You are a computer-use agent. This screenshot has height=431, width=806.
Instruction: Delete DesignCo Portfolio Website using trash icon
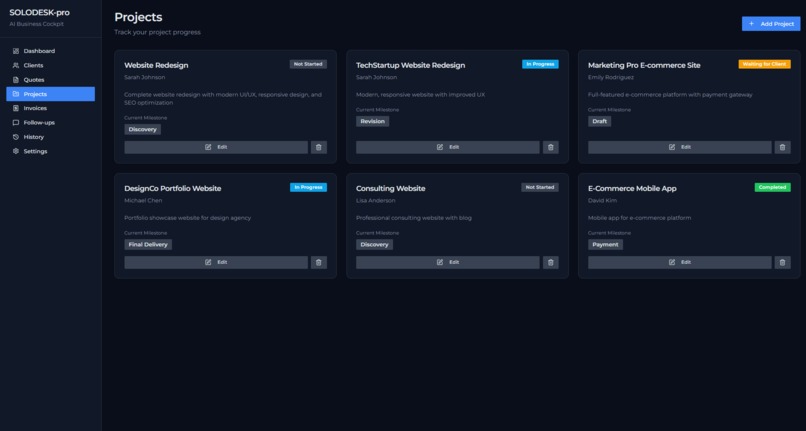click(319, 262)
